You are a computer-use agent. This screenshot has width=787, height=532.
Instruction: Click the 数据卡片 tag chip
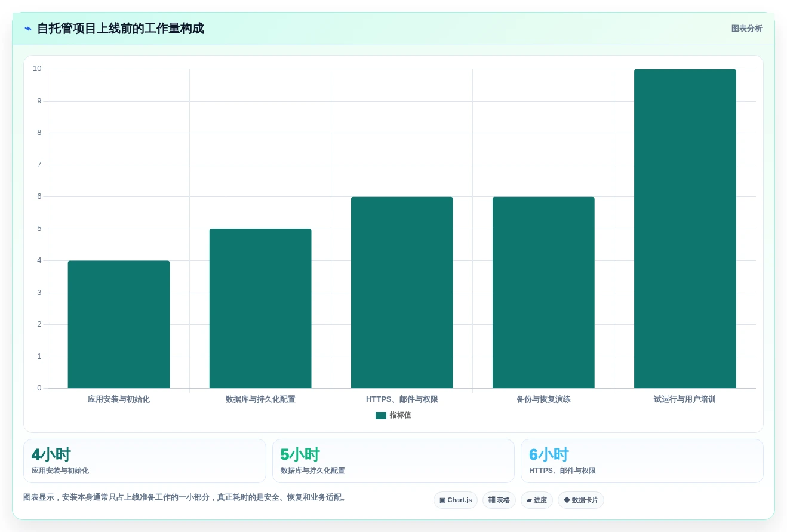581,500
